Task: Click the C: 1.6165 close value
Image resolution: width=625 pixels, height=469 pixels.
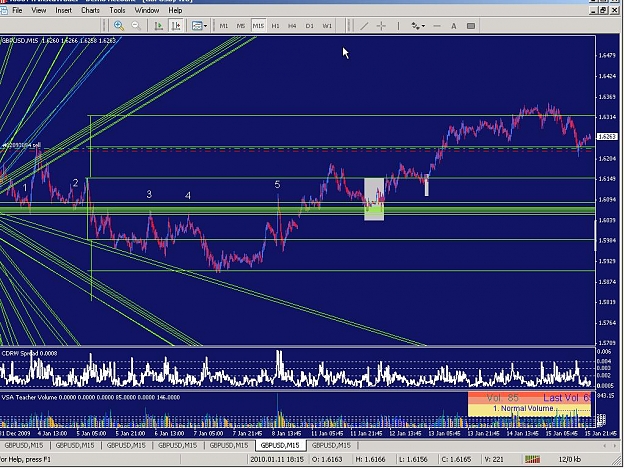Action: pyautogui.click(x=456, y=459)
